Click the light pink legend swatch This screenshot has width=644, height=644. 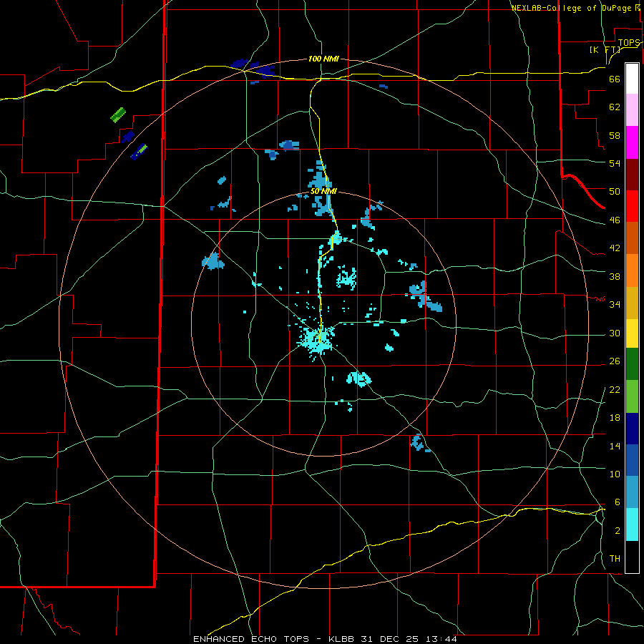click(632, 110)
